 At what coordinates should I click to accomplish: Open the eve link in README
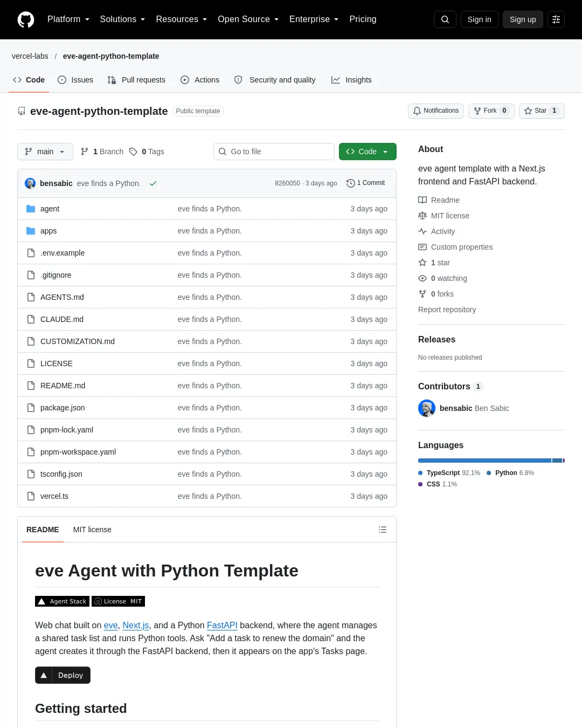[111, 625]
